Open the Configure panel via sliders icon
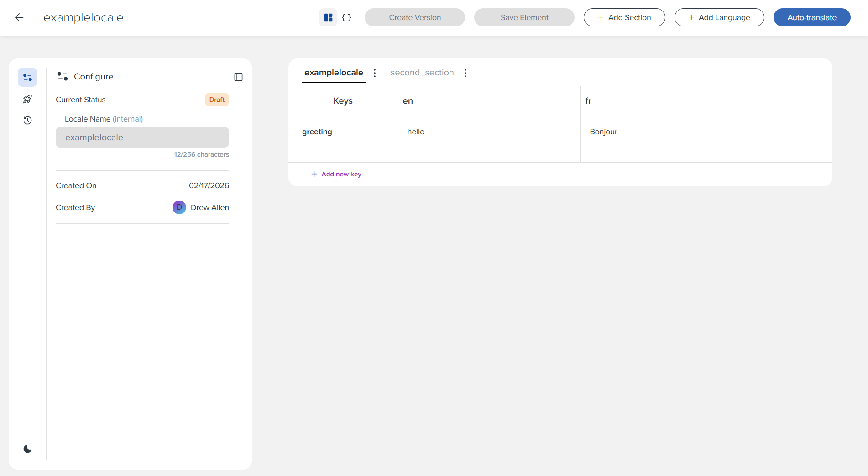Screen dimensions: 868x476 27,77
